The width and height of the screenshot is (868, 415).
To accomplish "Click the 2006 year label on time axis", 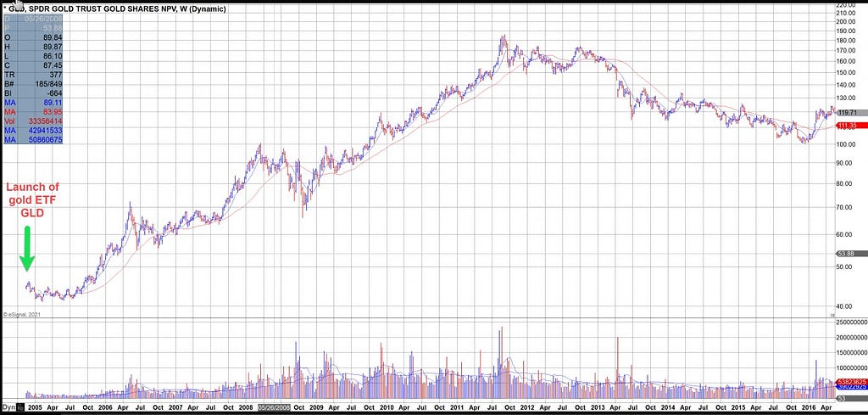I will (105, 407).
